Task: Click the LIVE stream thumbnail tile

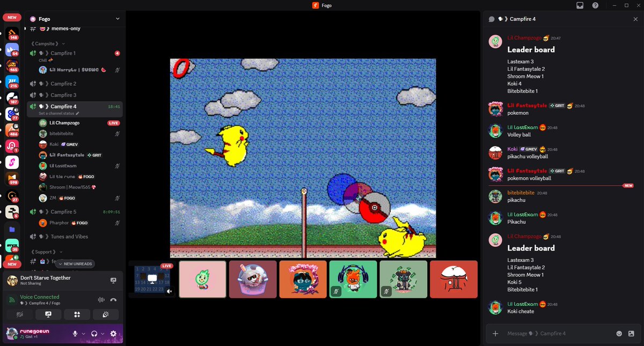Action: click(152, 279)
